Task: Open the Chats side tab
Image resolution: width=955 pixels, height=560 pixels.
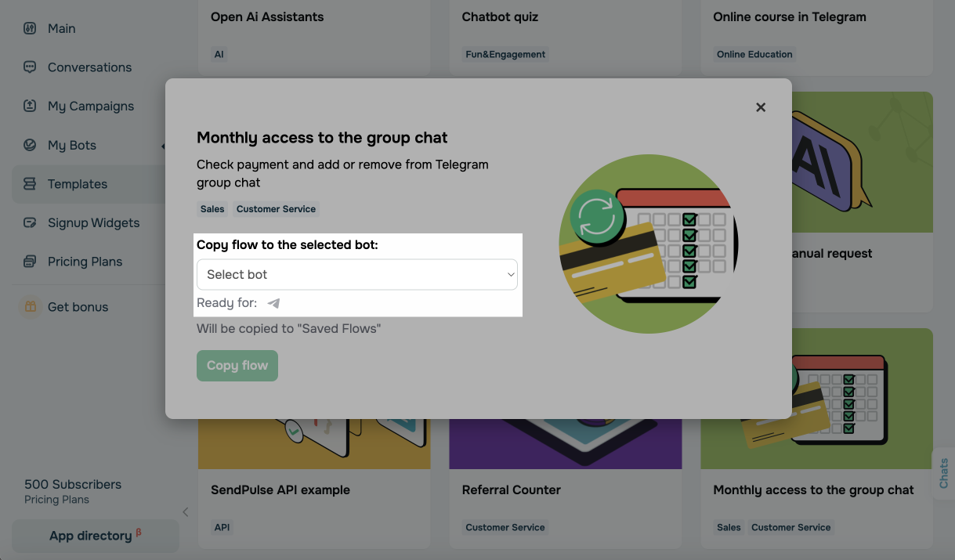Action: (944, 474)
